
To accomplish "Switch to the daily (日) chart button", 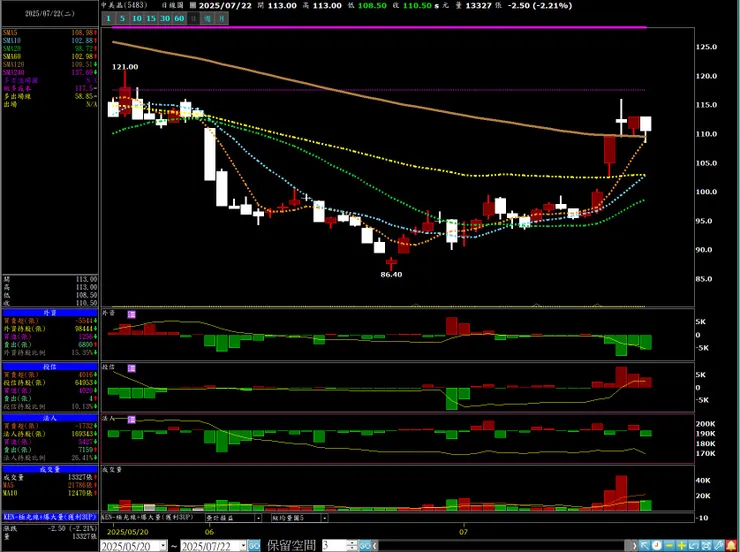I will (x=193, y=18).
